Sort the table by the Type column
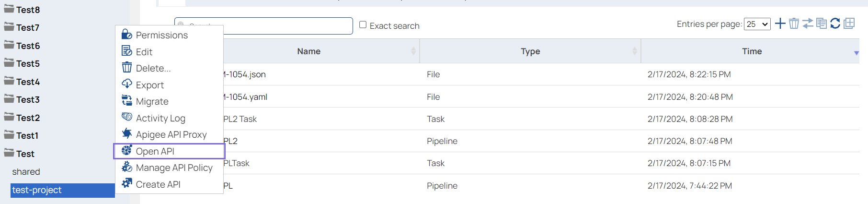This screenshot has width=868, height=204. [530, 51]
